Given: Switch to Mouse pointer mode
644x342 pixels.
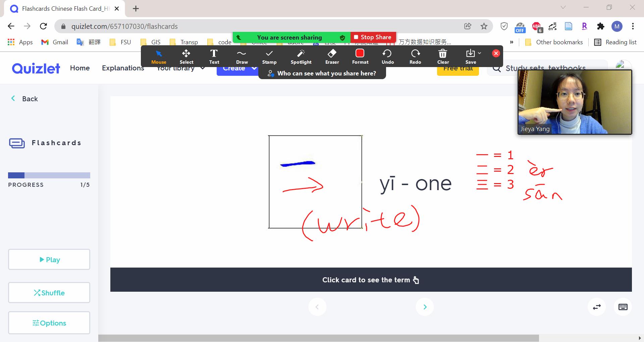Looking at the screenshot, I should pyautogui.click(x=159, y=57).
